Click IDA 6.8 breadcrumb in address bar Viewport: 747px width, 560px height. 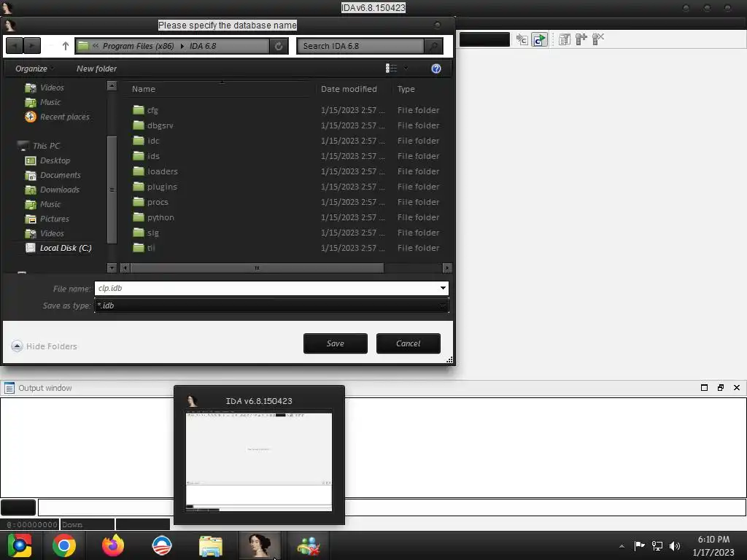coord(203,46)
